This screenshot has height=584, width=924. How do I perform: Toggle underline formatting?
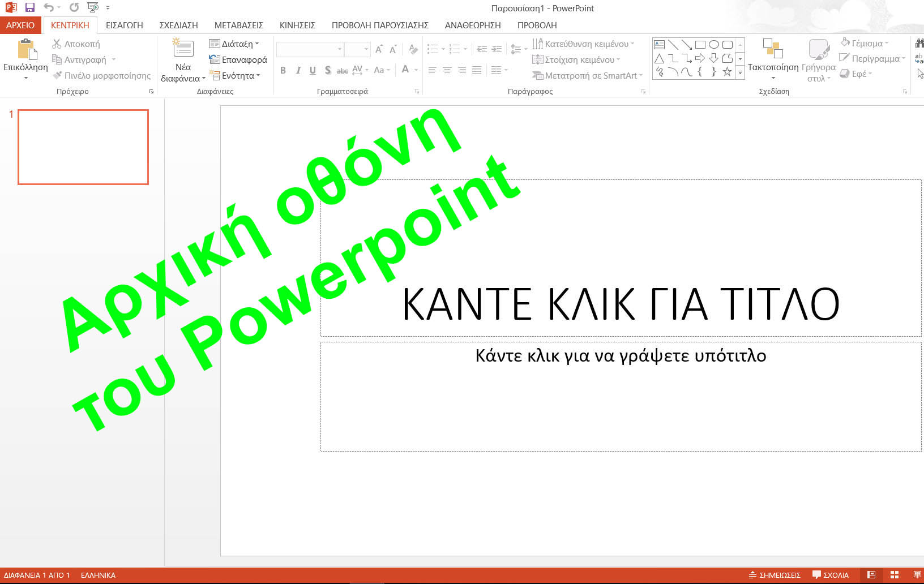(313, 70)
